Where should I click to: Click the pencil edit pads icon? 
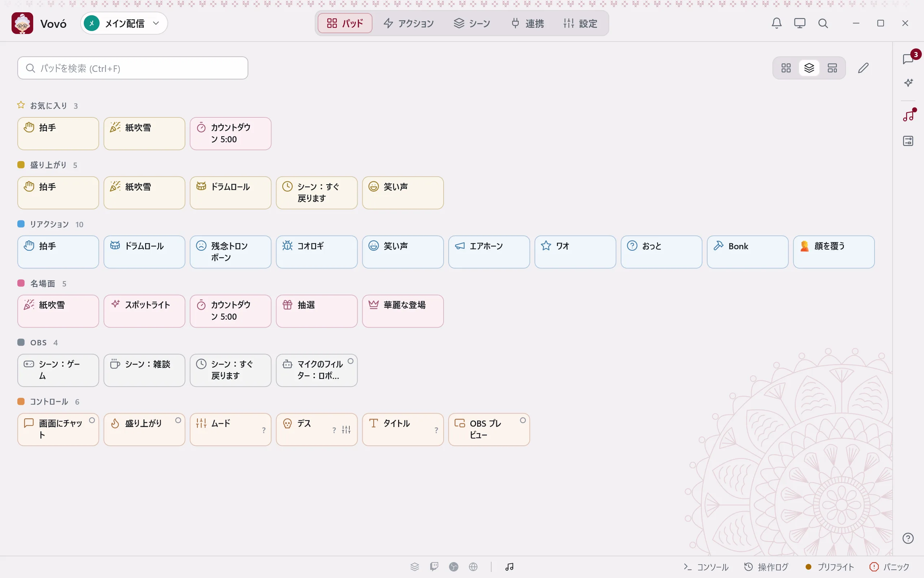click(x=863, y=68)
